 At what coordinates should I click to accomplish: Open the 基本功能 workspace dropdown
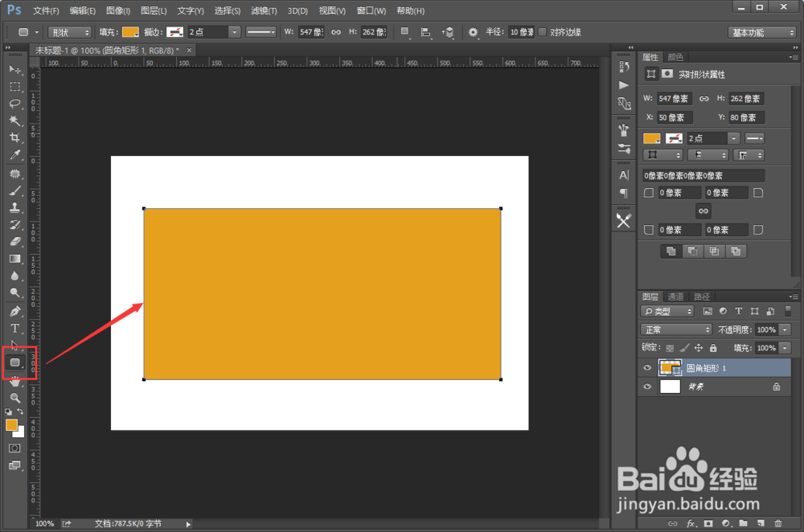(762, 32)
